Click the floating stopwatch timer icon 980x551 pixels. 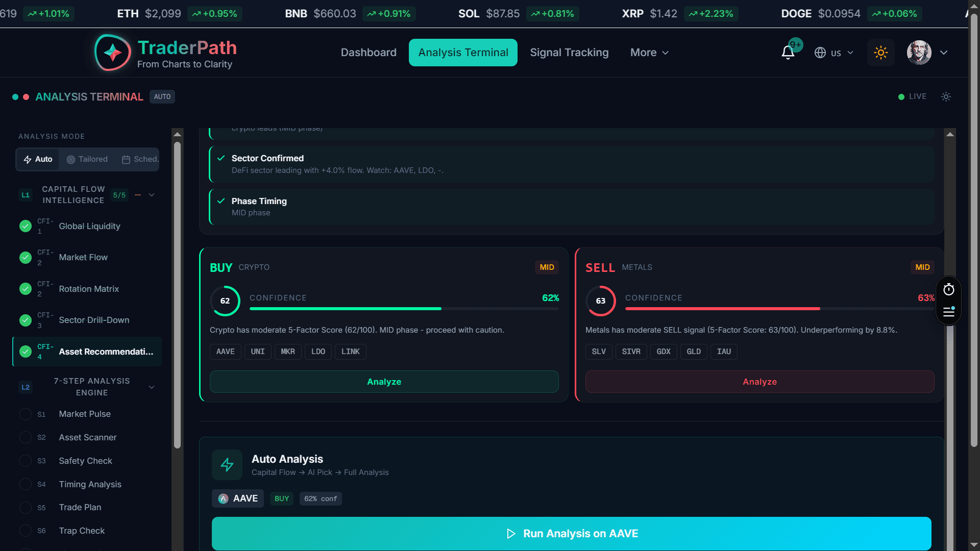click(x=949, y=290)
